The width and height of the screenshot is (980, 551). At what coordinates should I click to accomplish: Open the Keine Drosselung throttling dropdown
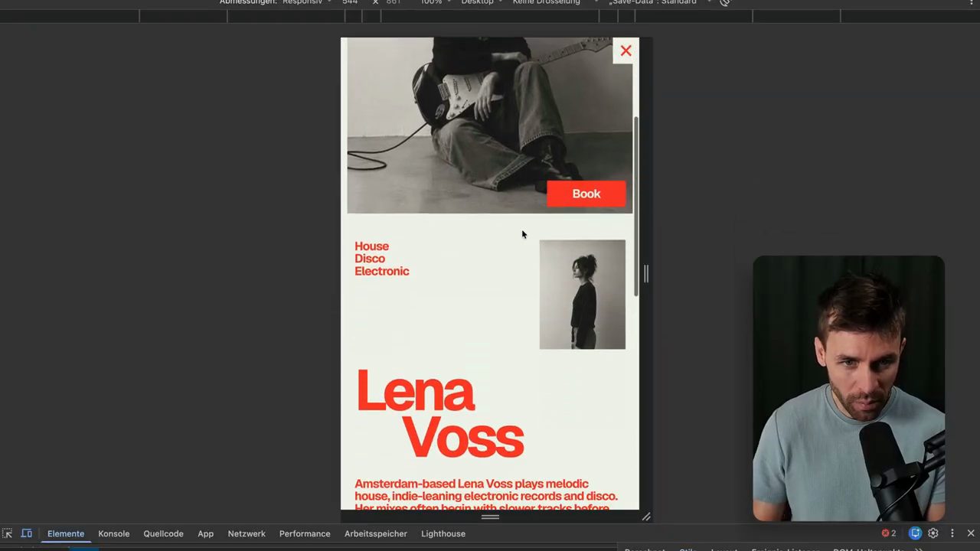click(x=551, y=2)
